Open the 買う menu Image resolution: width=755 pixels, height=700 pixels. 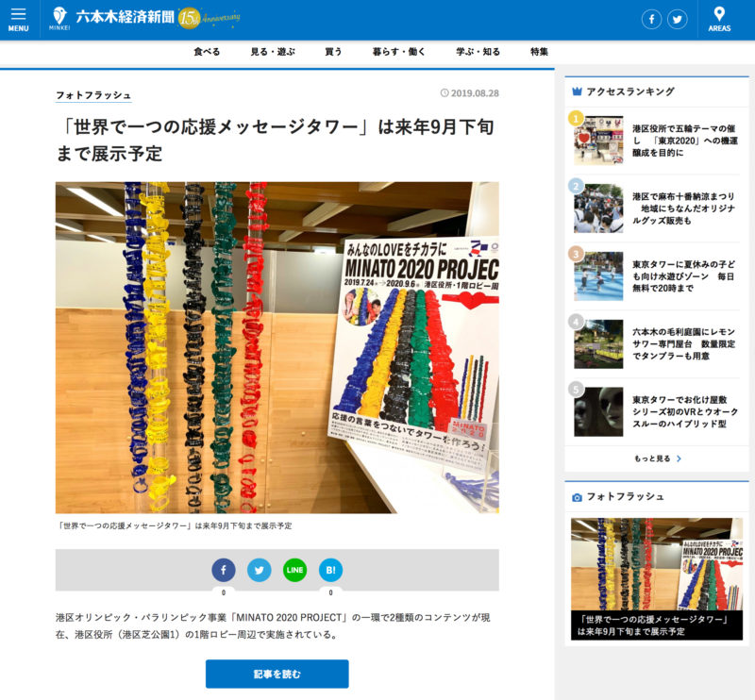pos(333,52)
